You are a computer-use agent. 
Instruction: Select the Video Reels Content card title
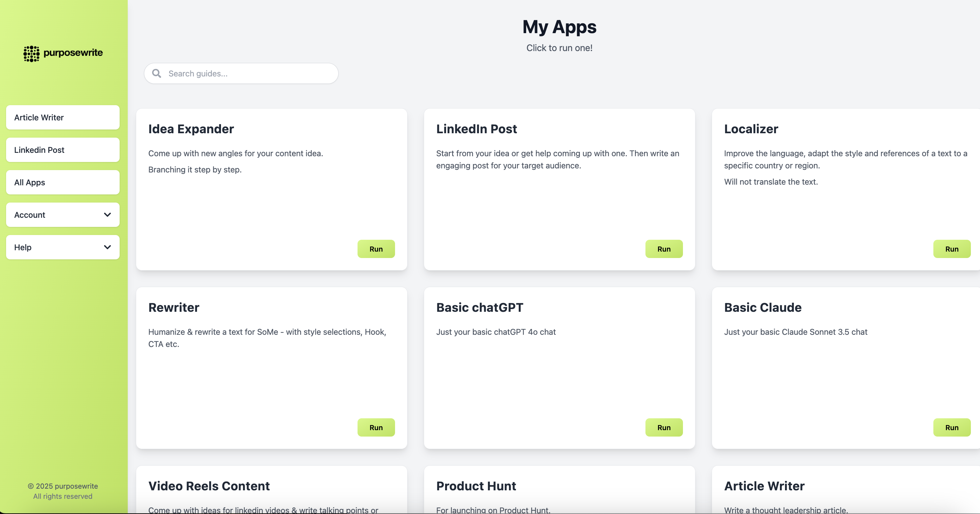[209, 486]
